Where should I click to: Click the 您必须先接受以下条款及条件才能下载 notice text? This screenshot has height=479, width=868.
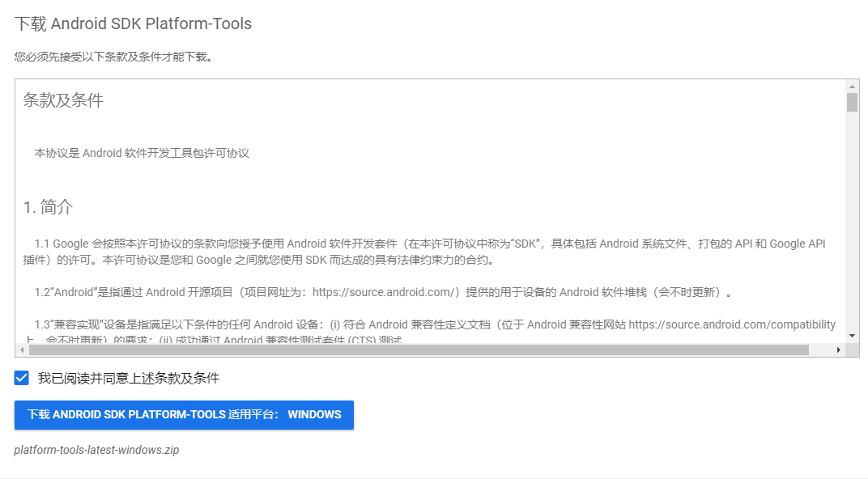click(113, 57)
